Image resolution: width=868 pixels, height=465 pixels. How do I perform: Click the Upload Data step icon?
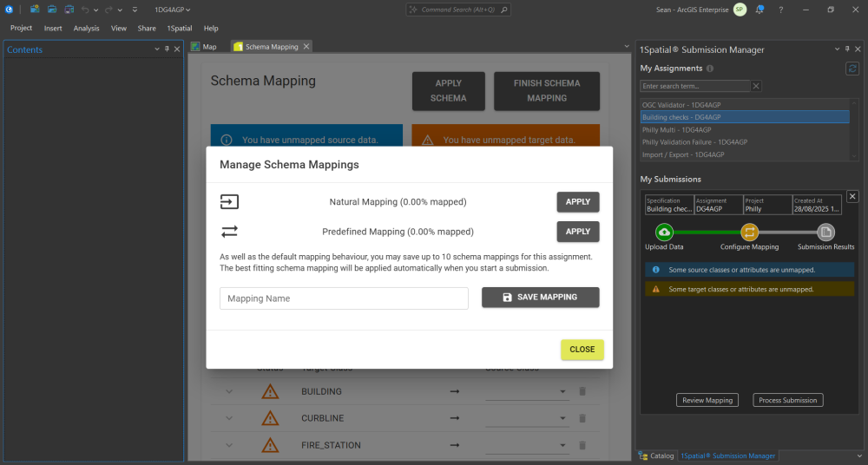[664, 232]
